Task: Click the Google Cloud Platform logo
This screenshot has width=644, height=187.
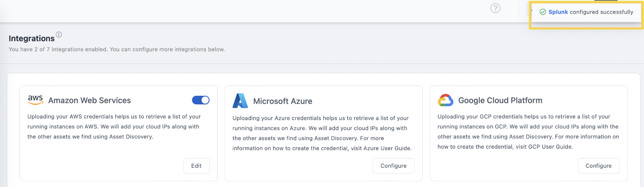Action: click(445, 100)
